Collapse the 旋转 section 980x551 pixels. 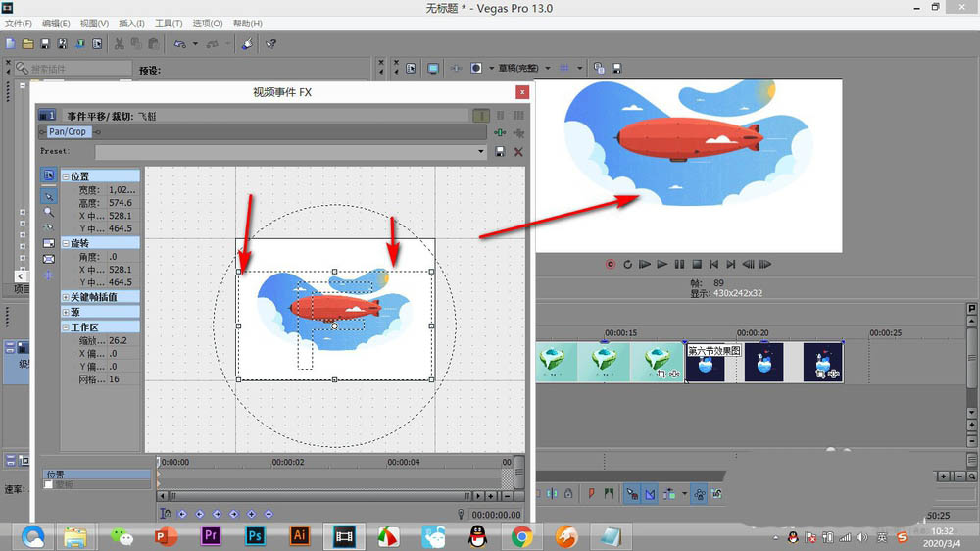pyautogui.click(x=66, y=243)
